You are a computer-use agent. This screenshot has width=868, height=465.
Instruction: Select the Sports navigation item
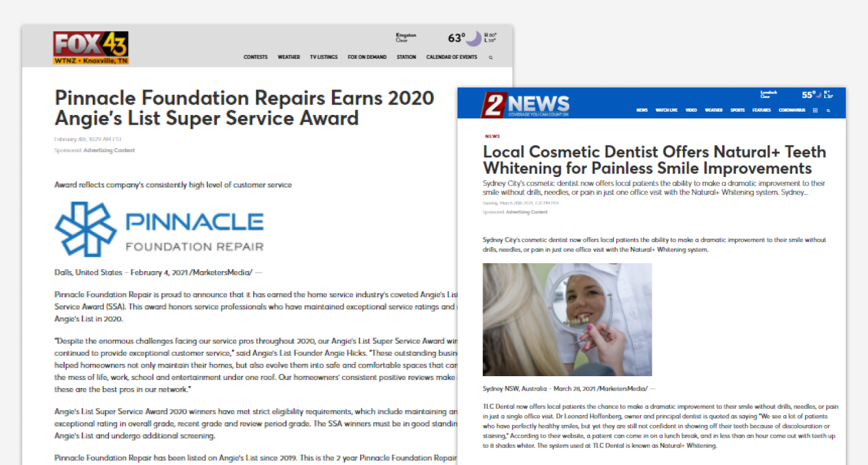pos(737,110)
